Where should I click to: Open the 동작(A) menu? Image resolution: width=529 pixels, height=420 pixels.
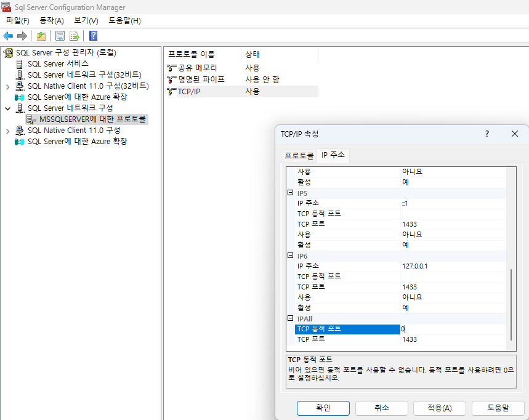click(x=52, y=21)
